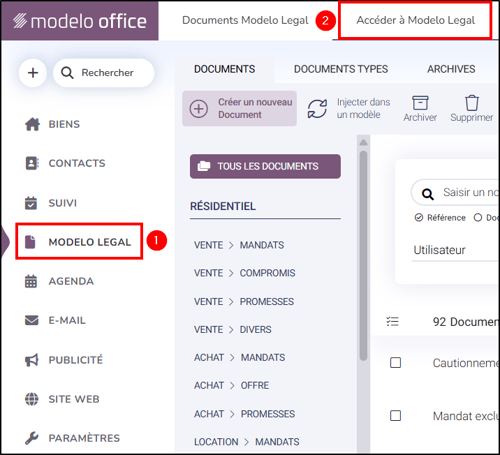Check the Mandat exclu document checkbox

click(395, 416)
